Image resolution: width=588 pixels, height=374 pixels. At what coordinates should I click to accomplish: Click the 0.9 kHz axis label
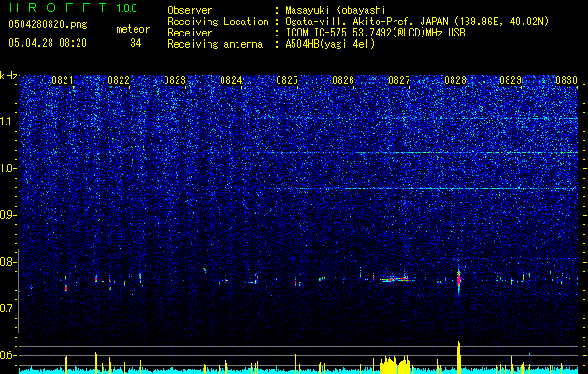[x=8, y=215]
